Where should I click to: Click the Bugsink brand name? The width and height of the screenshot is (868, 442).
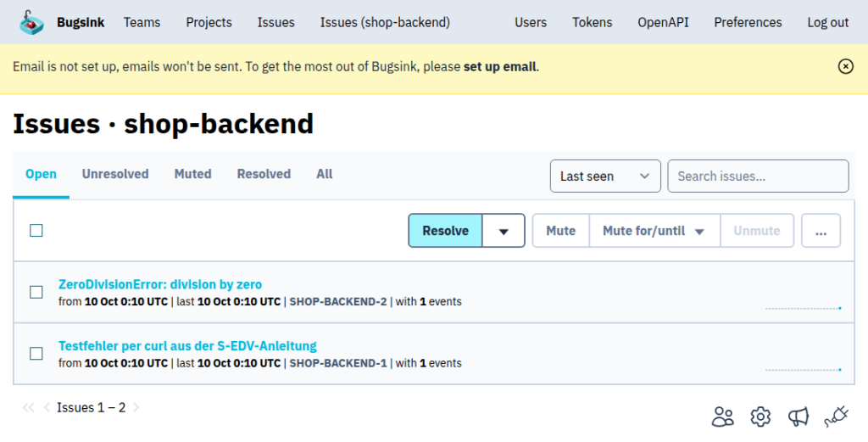tap(81, 23)
